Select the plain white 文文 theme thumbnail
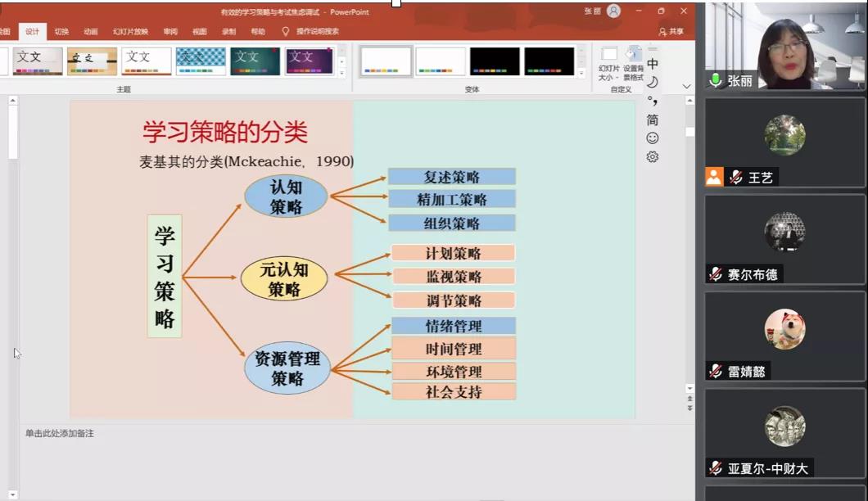Image resolution: width=868 pixels, height=501 pixels. [x=146, y=61]
